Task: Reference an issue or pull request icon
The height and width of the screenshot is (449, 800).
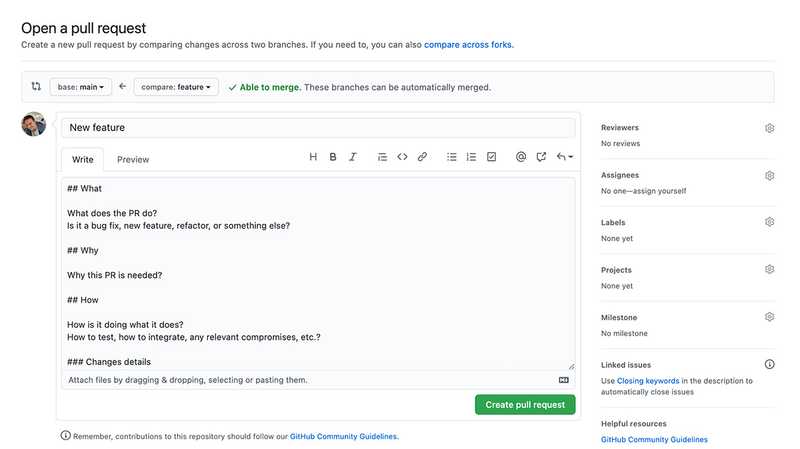Action: [541, 157]
